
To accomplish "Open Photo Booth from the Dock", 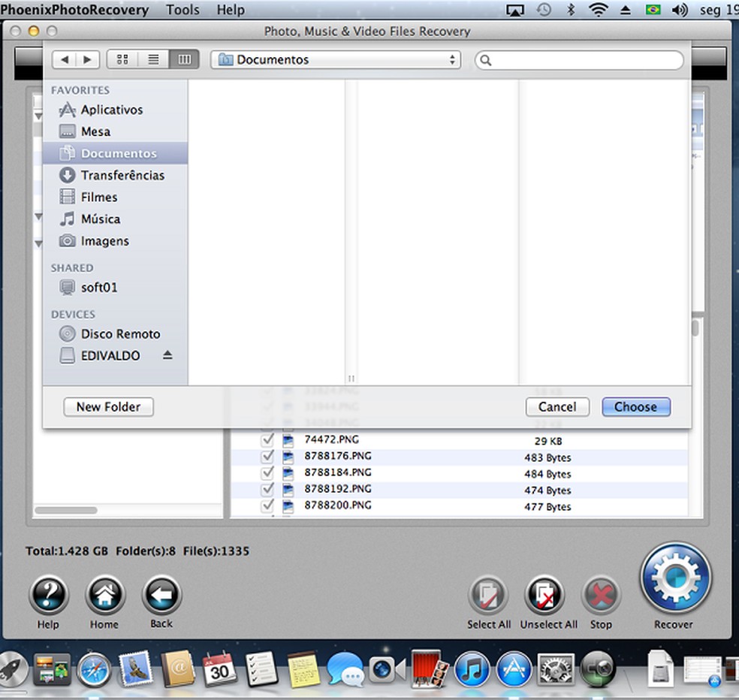I will (x=429, y=669).
